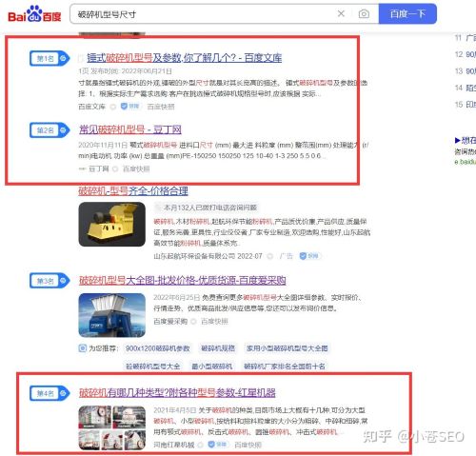
Task: Click 百度快照 under the 河南红星机械 result
Action: click(x=248, y=445)
